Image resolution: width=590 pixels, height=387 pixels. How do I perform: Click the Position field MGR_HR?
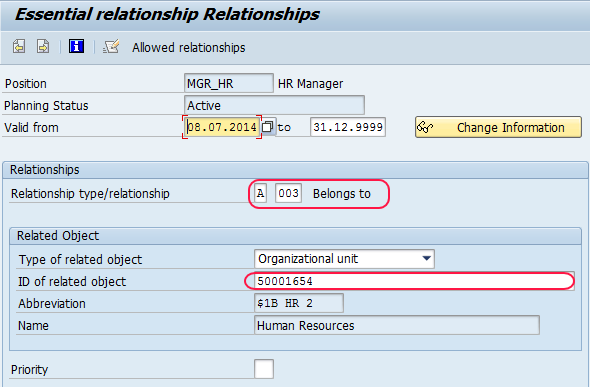point(229,83)
